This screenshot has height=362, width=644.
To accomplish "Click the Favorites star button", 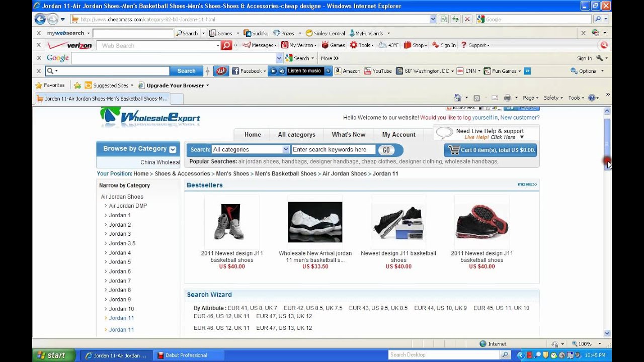I will pos(50,85).
